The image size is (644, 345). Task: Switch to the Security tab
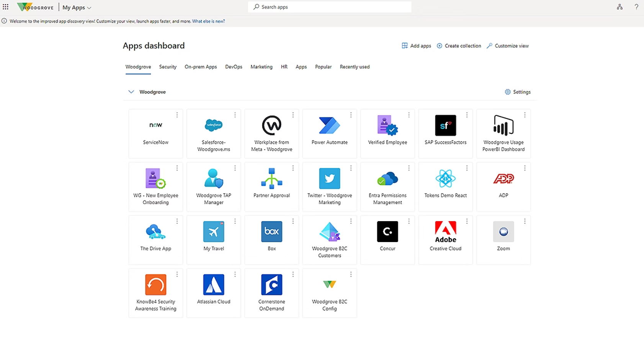tap(168, 67)
